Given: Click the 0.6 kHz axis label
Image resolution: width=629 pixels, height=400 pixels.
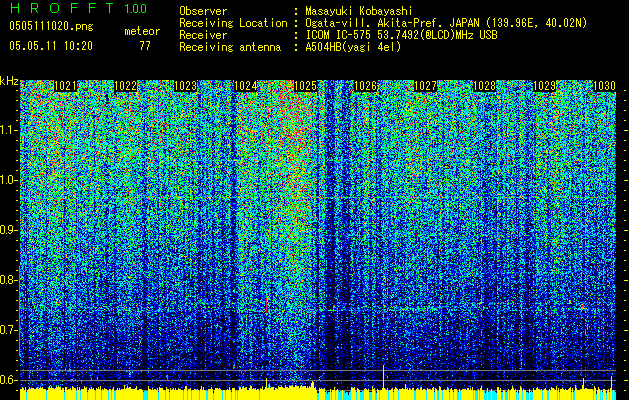Looking at the screenshot, I should coord(8,380).
